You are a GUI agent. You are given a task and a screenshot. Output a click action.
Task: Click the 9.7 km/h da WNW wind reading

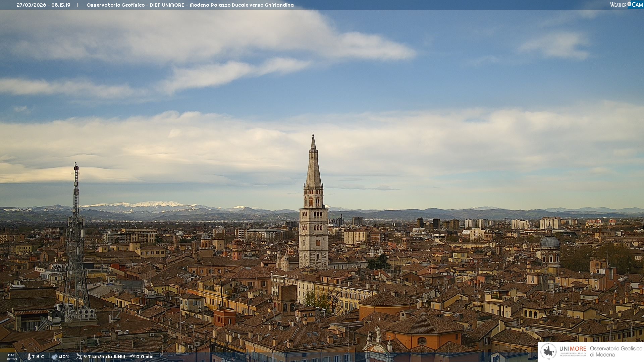pos(104,357)
